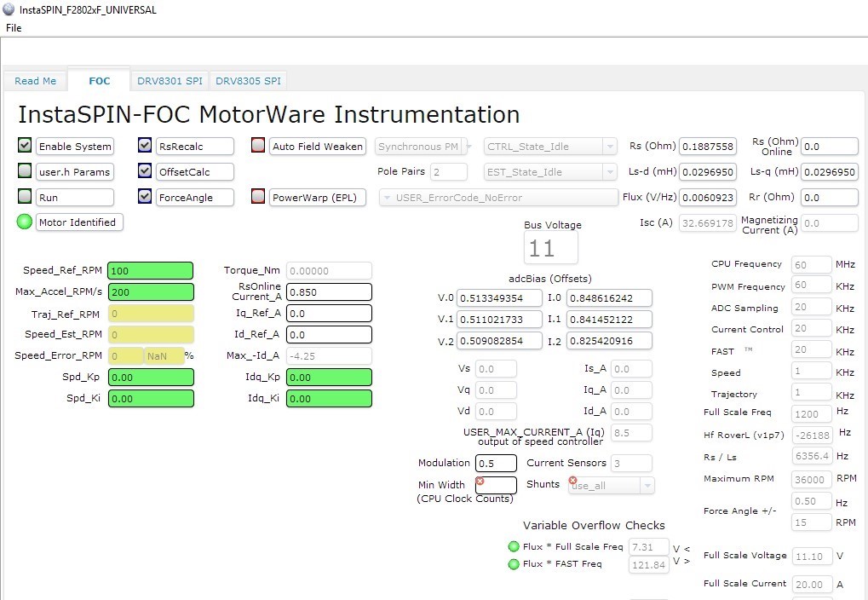The image size is (868, 600).
Task: Enable the user.h Params checkbox
Action: pyautogui.click(x=25, y=170)
